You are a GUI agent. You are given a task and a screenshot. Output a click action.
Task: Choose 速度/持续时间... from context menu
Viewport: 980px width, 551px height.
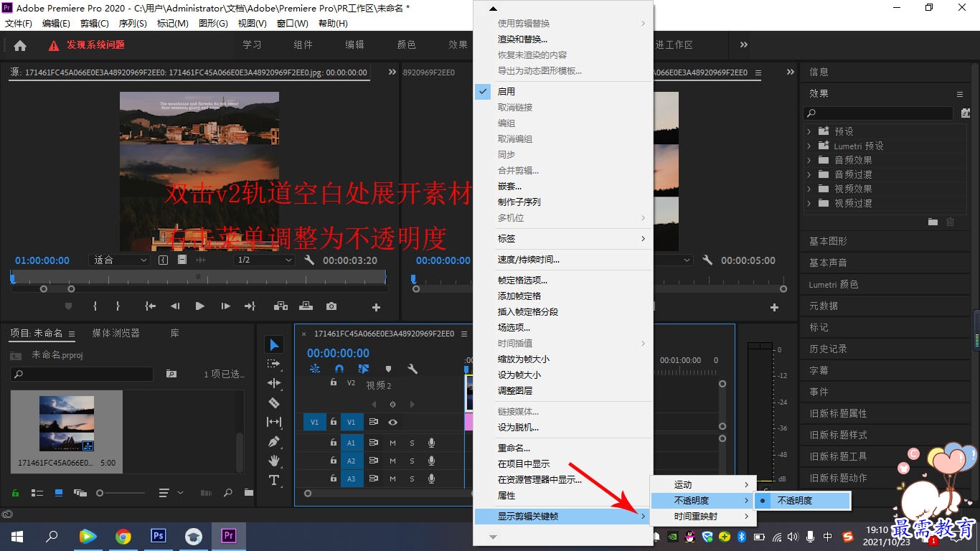coord(562,260)
